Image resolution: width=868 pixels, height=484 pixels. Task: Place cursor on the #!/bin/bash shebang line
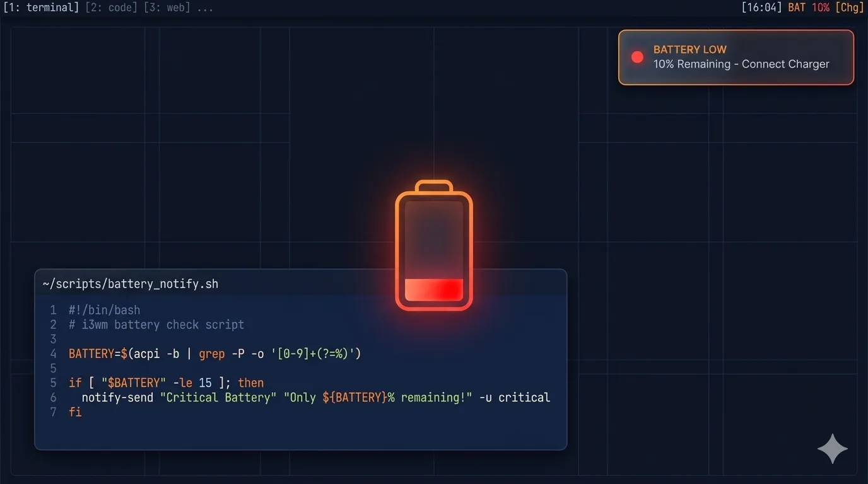105,310
